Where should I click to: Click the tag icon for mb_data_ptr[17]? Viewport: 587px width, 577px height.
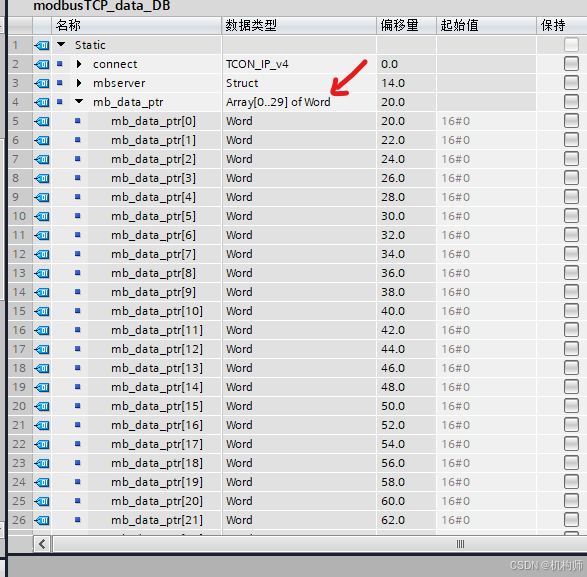[42, 444]
